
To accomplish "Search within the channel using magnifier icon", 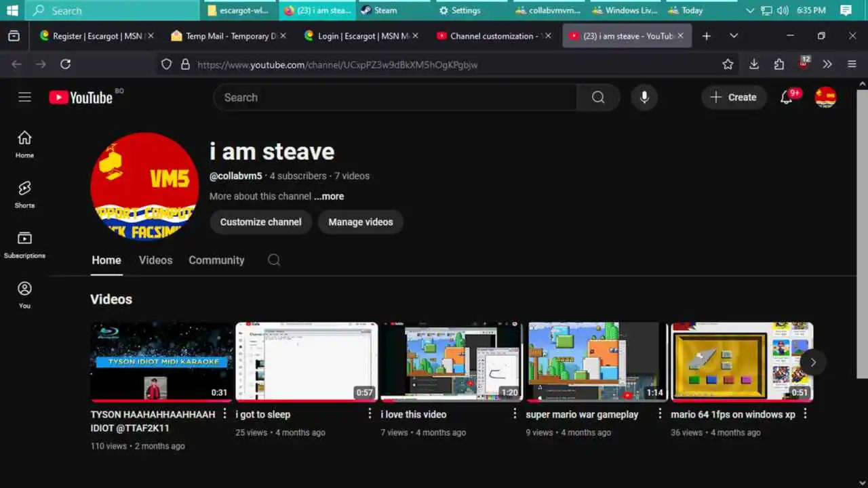I will coord(274,260).
